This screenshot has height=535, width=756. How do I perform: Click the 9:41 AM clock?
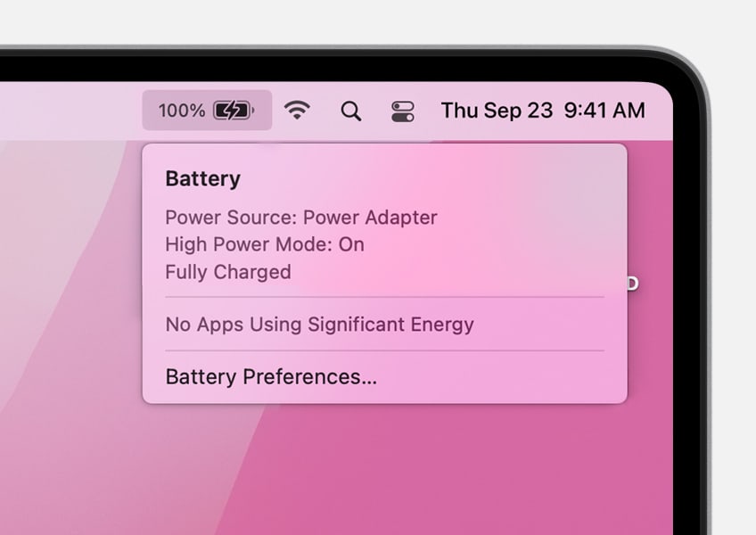coord(604,111)
